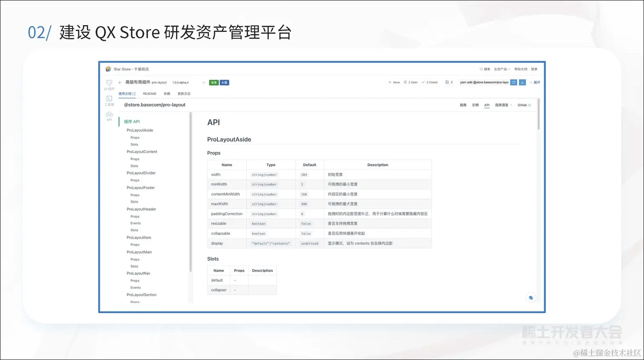Click the 登录 login link
The height and width of the screenshot is (360, 644).
[534, 69]
